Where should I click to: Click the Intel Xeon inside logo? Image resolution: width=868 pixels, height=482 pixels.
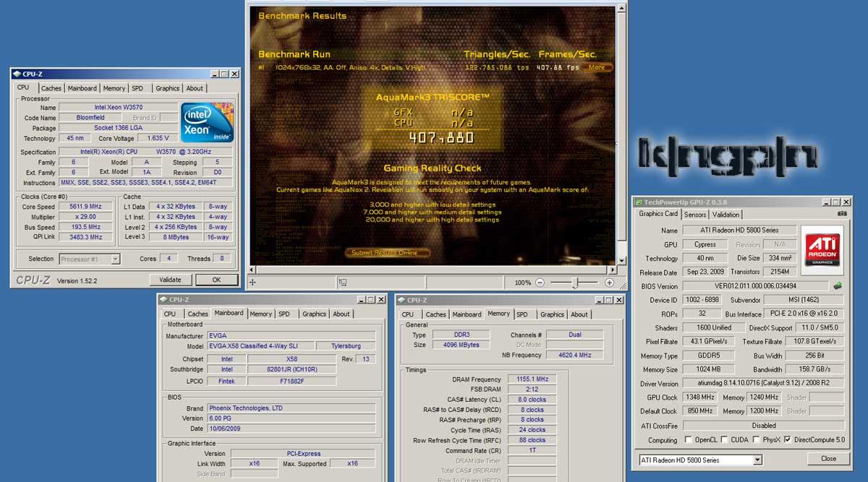(x=208, y=122)
